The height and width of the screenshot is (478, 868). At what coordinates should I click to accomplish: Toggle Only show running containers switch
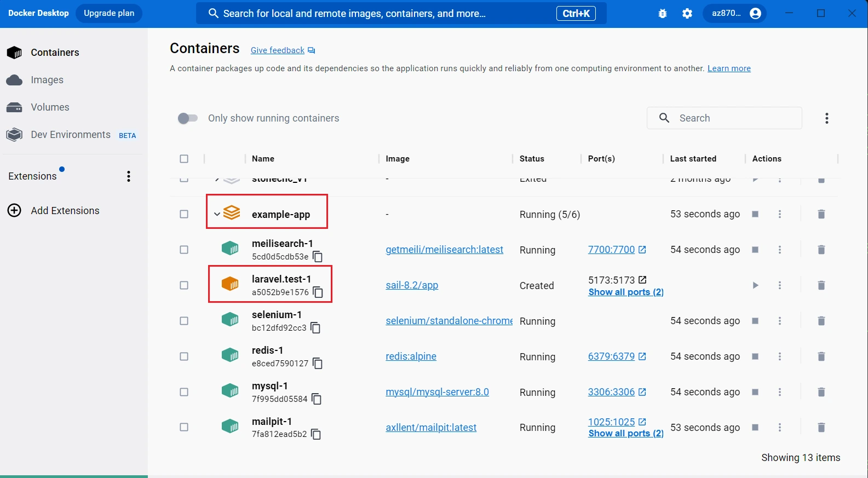tap(187, 118)
